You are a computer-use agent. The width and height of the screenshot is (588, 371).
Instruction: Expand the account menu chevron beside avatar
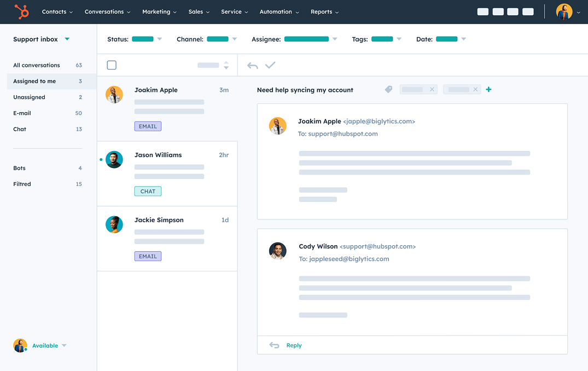578,13
